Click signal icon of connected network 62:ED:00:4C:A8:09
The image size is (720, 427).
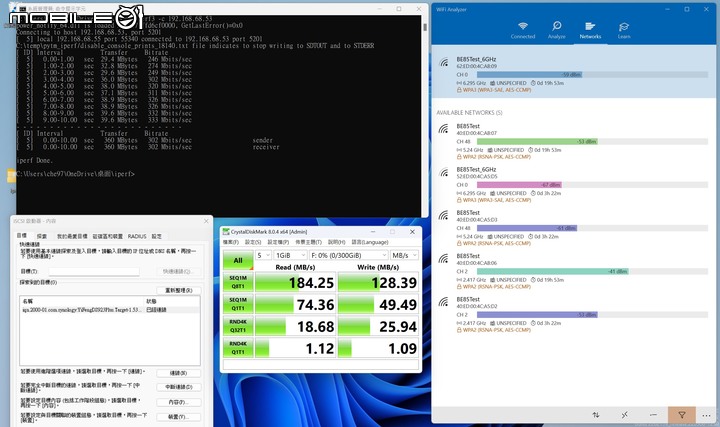tap(444, 62)
